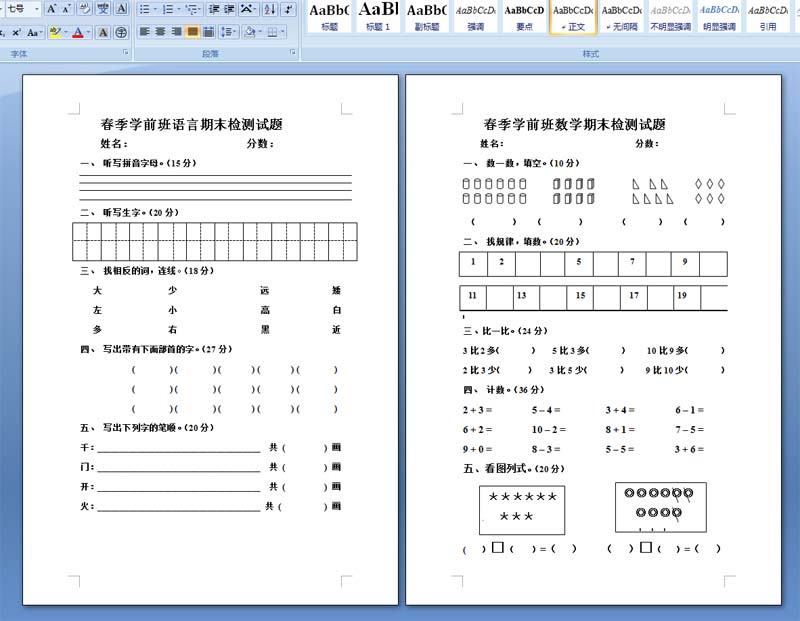The height and width of the screenshot is (621, 800).
Task: Open the Font dialog launcher
Action: click(126, 52)
